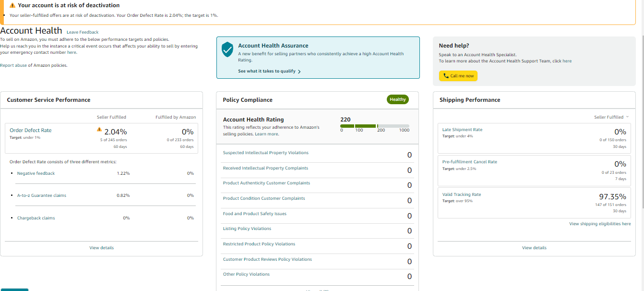The image size is (644, 291).
Task: Open Product Condition Customer Complaints
Action: pyautogui.click(x=264, y=198)
